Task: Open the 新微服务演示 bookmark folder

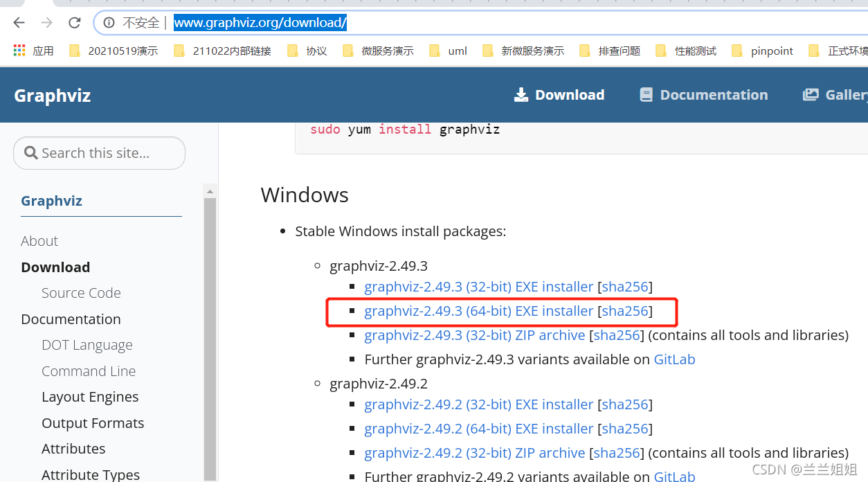Action: click(523, 51)
